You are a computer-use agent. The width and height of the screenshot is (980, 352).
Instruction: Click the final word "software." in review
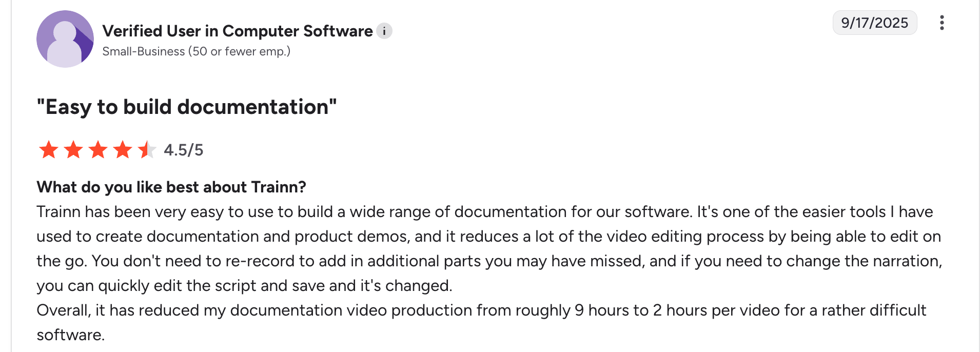point(71,335)
